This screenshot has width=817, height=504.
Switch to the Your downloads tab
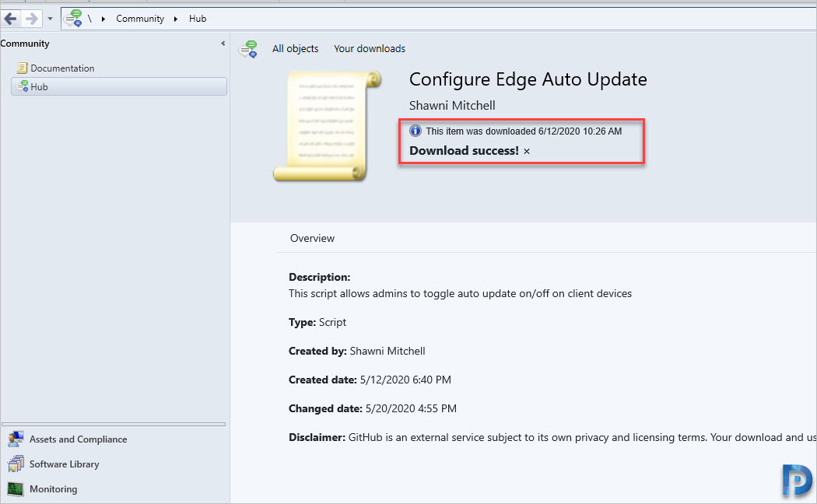(x=370, y=48)
